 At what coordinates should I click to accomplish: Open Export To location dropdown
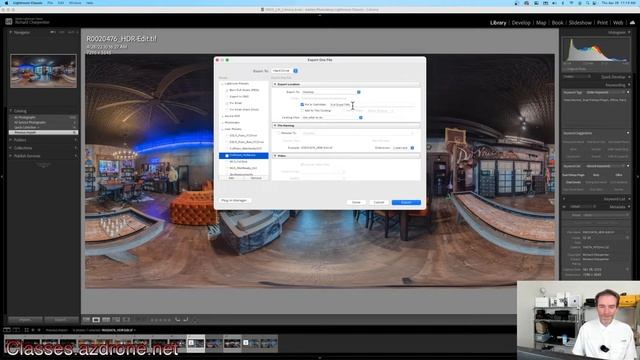(331, 92)
